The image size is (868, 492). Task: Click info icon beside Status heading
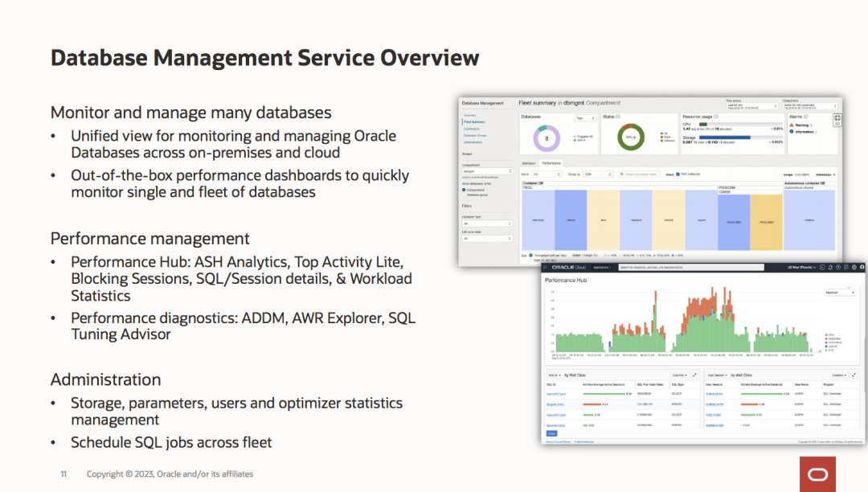pyautogui.click(x=618, y=117)
